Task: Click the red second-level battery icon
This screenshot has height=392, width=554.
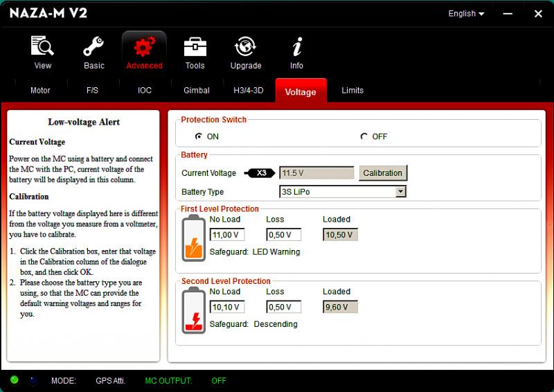Action: (194, 311)
